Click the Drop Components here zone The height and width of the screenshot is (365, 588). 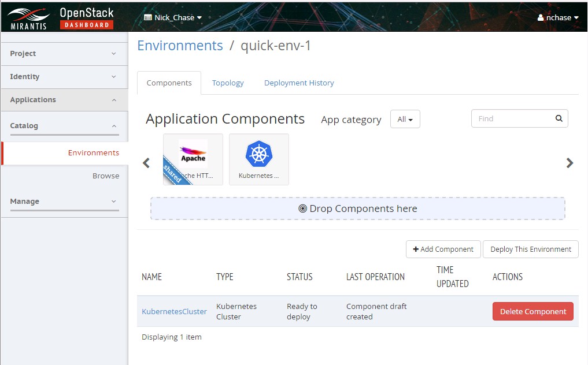[x=358, y=208]
